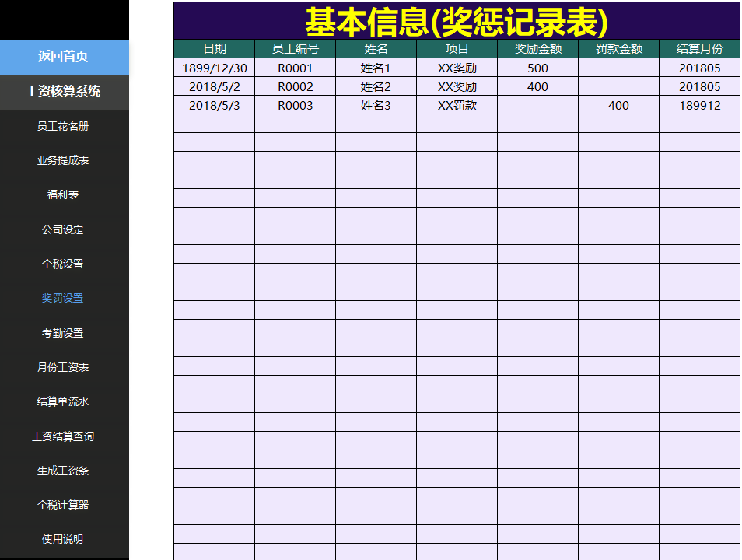The height and width of the screenshot is (560, 742).
Task: Select the empty 罚款金额 cell in R0001 row
Action: pyautogui.click(x=619, y=68)
